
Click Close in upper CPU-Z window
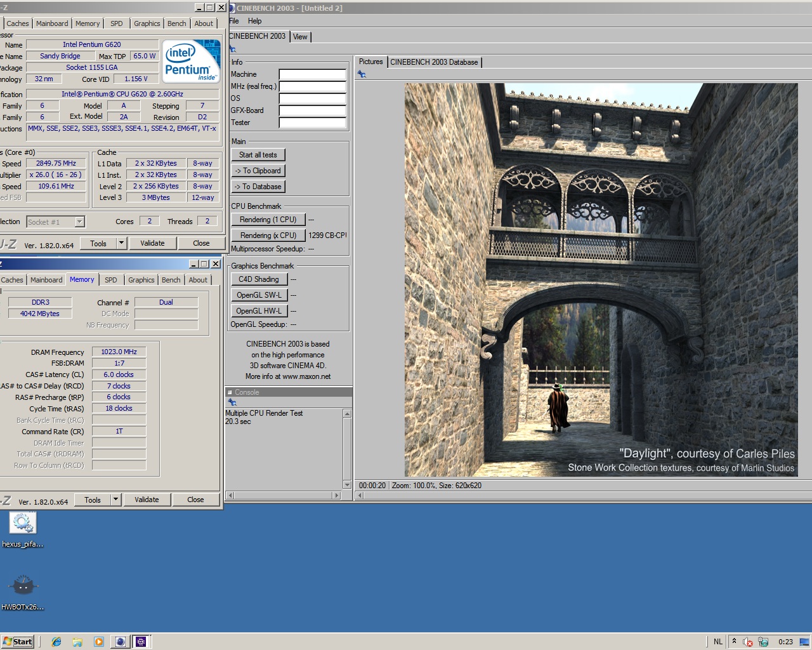(201, 243)
